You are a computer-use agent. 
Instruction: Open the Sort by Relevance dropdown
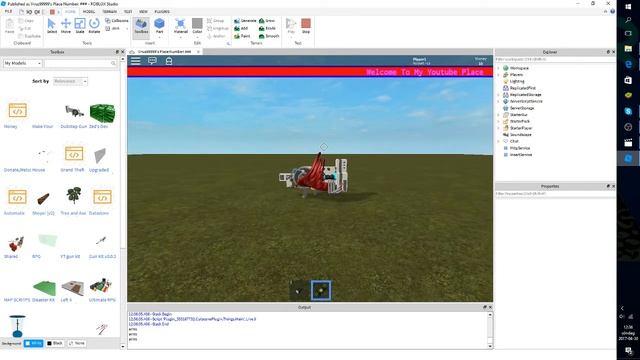pos(70,81)
